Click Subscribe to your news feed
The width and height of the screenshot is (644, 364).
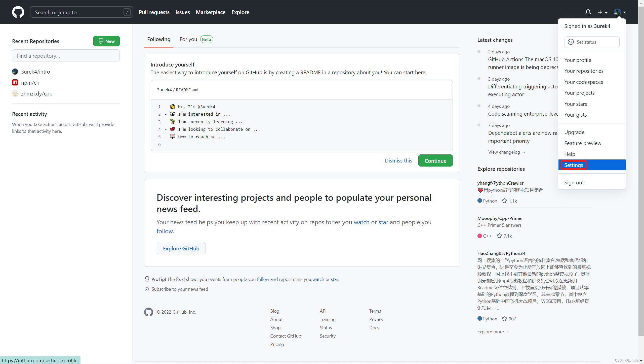[x=180, y=289]
